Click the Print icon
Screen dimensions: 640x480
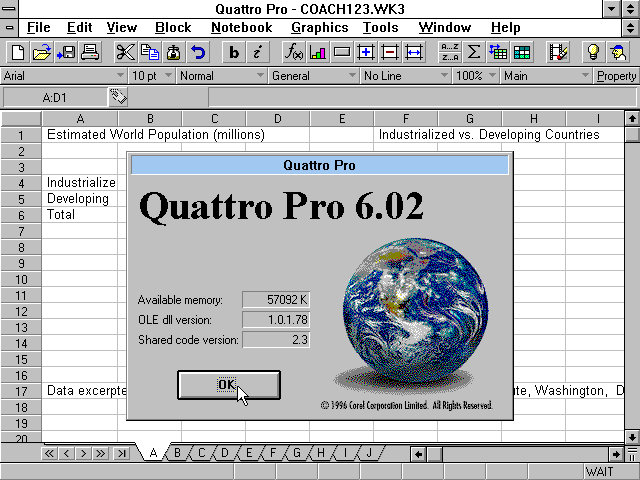90,53
